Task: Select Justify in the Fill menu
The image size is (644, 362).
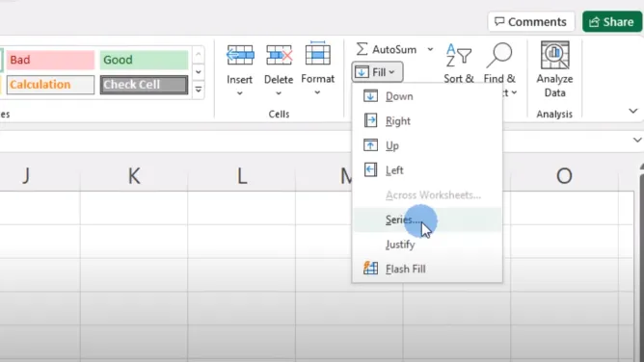Action: point(427,245)
